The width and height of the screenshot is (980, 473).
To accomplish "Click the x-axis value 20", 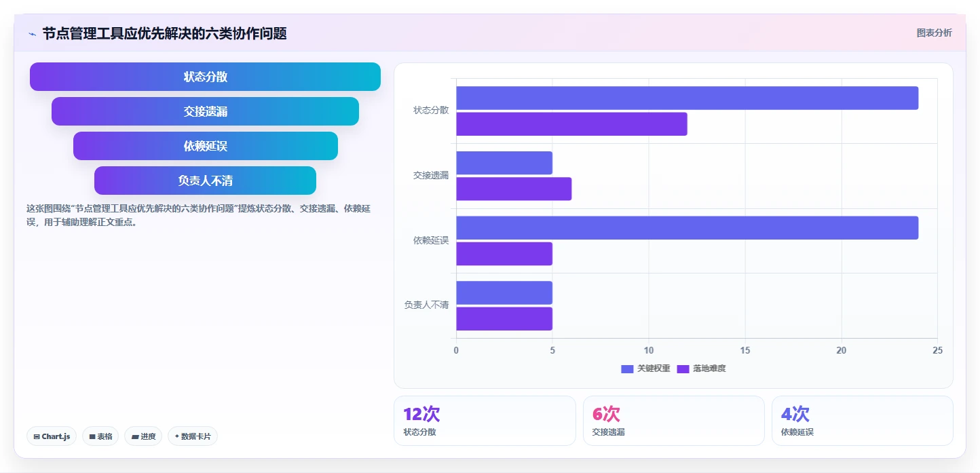I will click(842, 350).
